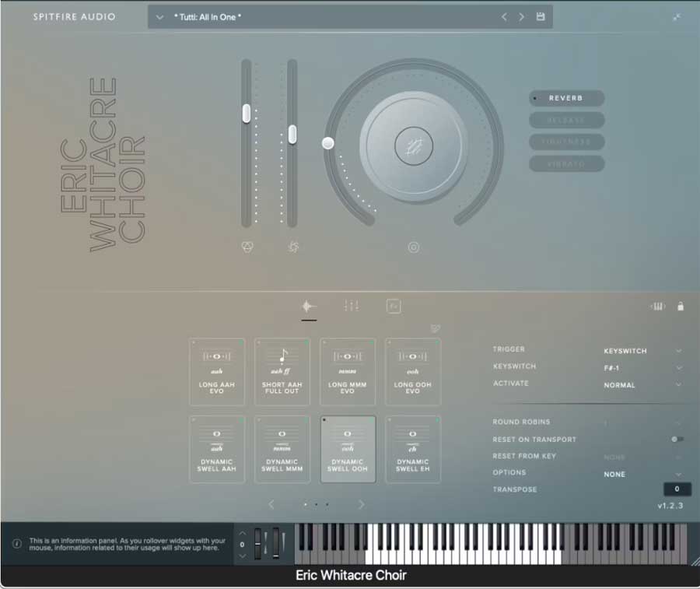700x589 pixels.
Task: Select the dimmed Vibrato button
Action: pos(566,164)
